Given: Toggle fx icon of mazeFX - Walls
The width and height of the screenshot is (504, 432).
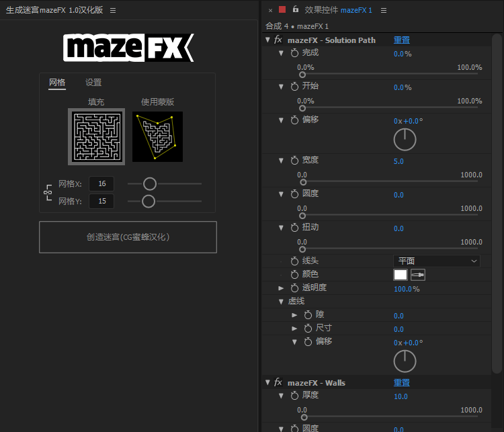Looking at the screenshot, I should [278, 382].
